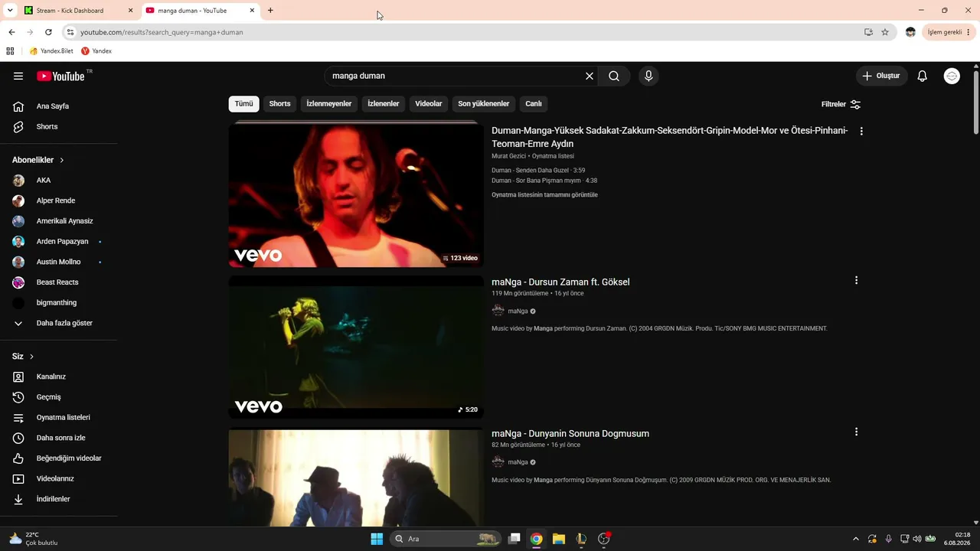Open Austin Mollno channel subscription

(x=59, y=262)
